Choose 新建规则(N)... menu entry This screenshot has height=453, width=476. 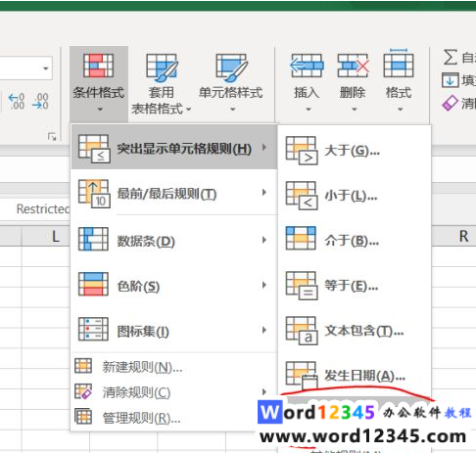pyautogui.click(x=174, y=367)
